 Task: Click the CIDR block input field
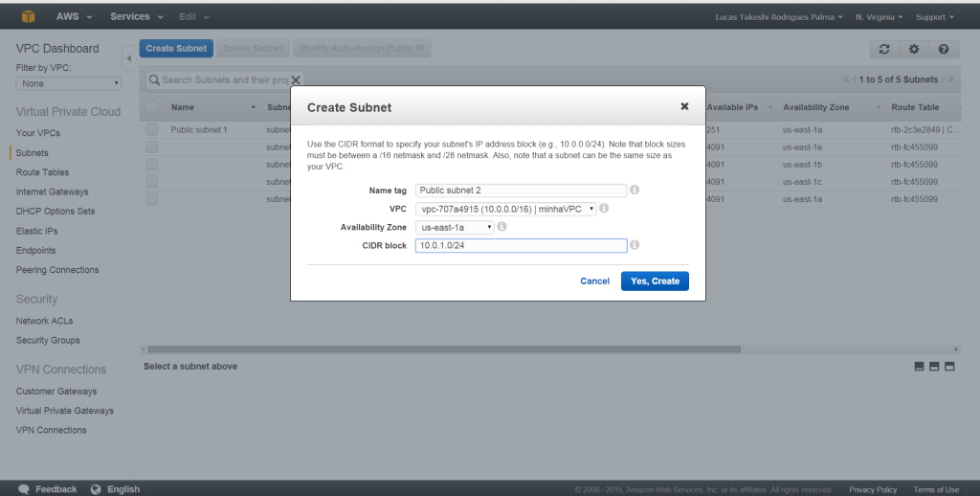pyautogui.click(x=522, y=246)
